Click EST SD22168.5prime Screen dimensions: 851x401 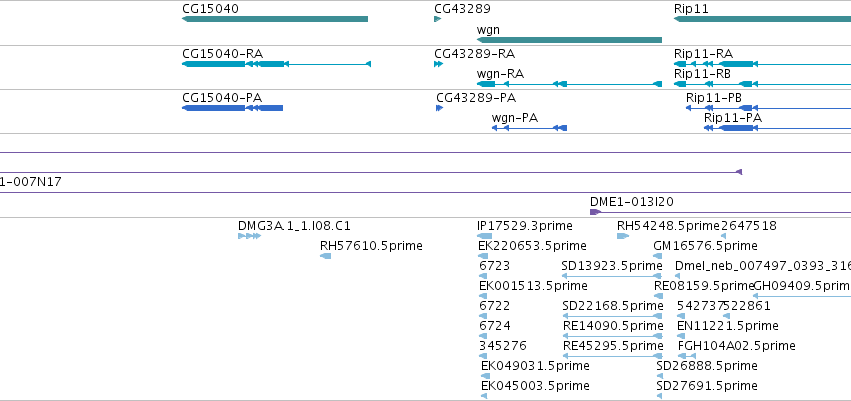tap(613, 316)
